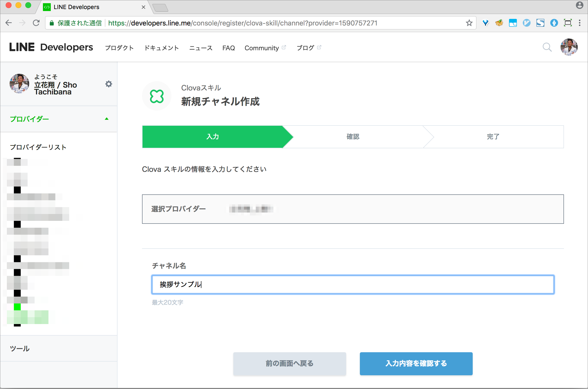This screenshot has height=389, width=588.
Task: Click the light-blue round checkmark extension icon
Action: pyautogui.click(x=526, y=23)
